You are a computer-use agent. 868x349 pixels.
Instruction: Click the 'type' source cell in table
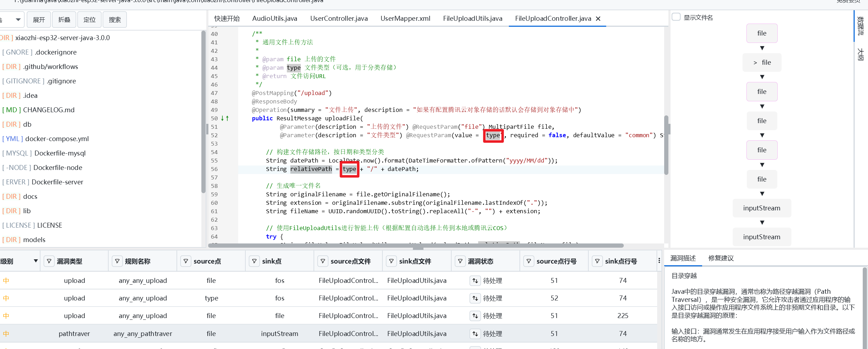pyautogui.click(x=212, y=298)
